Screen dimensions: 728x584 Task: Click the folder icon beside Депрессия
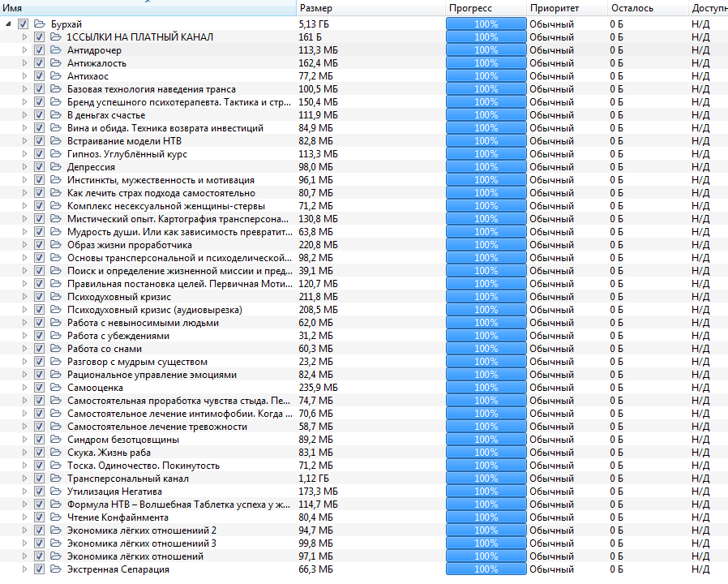[x=55, y=167]
